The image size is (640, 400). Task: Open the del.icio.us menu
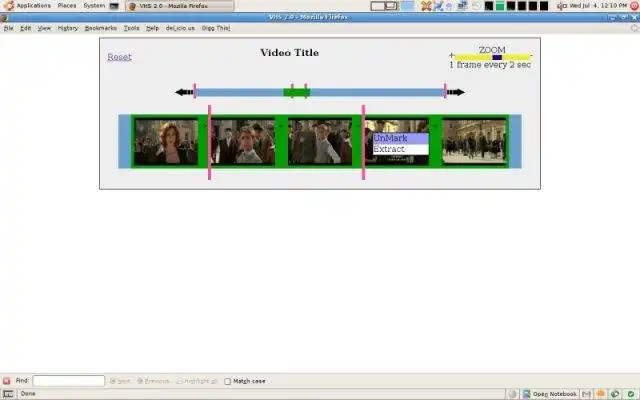coord(180,28)
